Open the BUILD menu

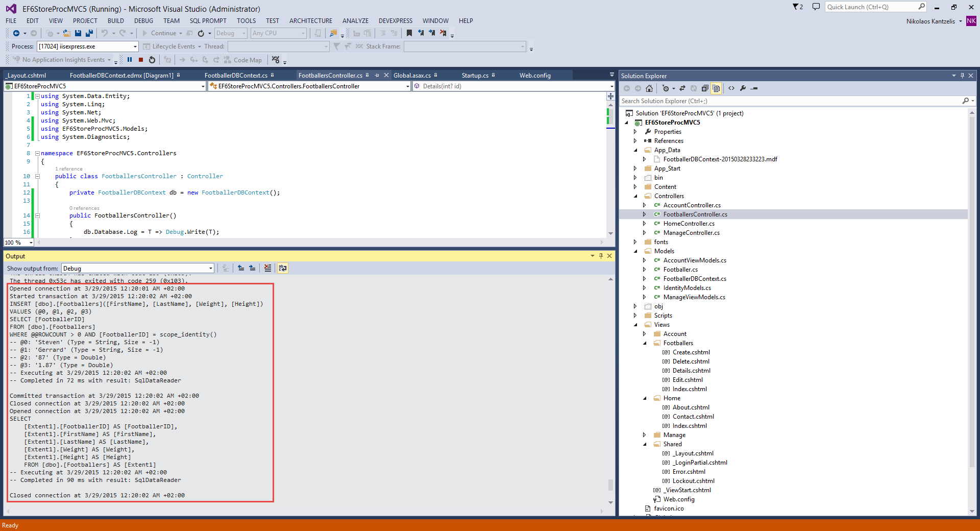pyautogui.click(x=116, y=21)
